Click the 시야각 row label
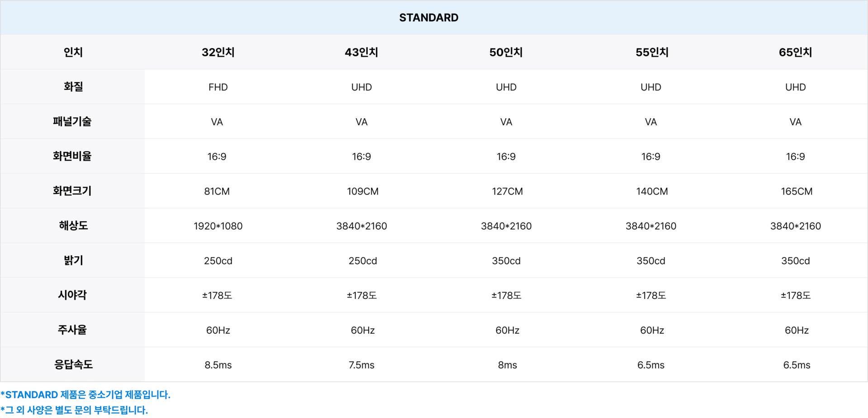 pos(72,295)
